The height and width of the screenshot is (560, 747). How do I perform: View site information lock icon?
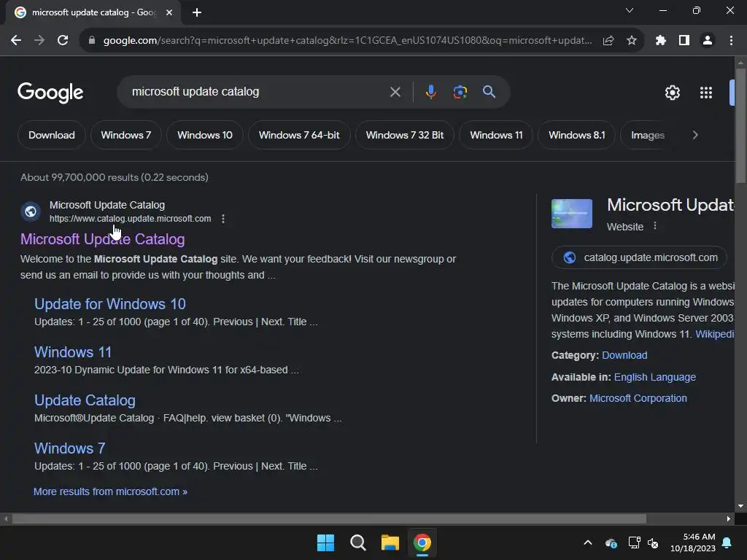92,41
